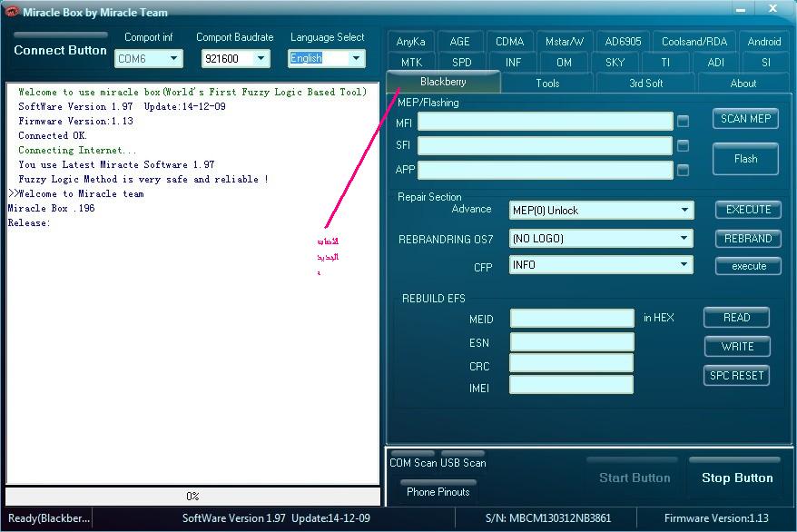
Task: Click the Stop Button
Action: (x=737, y=475)
